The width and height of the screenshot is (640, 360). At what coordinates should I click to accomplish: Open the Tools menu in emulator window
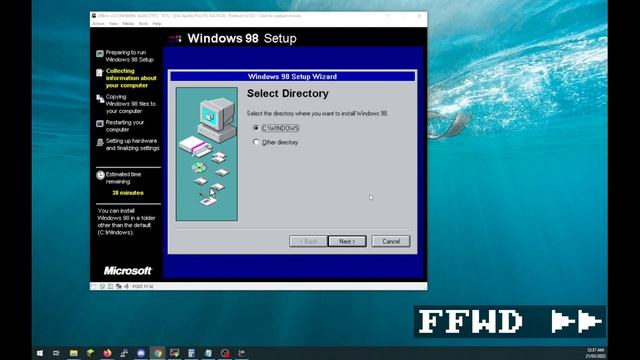(143, 24)
